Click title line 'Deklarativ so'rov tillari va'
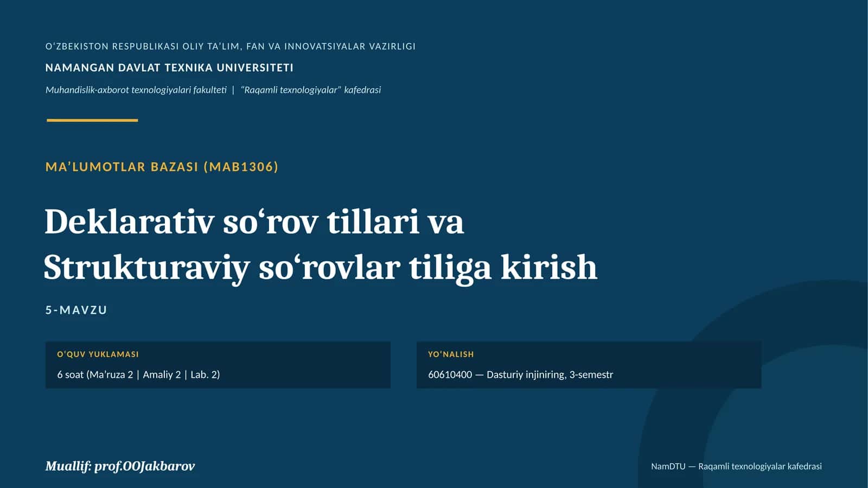The image size is (868, 488). click(254, 221)
